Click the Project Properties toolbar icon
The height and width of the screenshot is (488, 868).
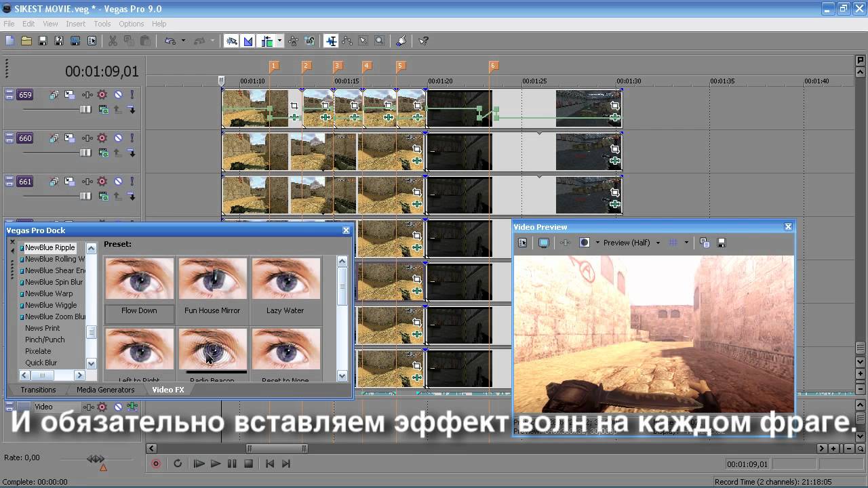pos(92,41)
